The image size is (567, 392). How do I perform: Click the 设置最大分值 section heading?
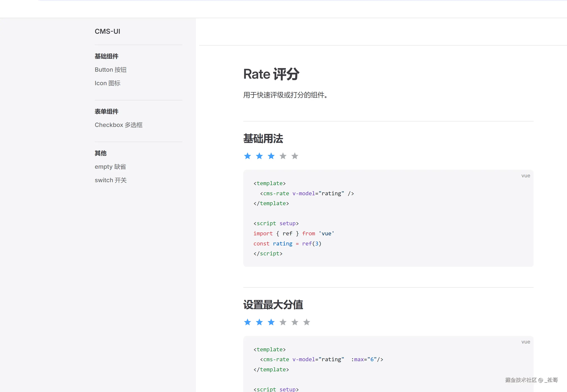tap(273, 305)
